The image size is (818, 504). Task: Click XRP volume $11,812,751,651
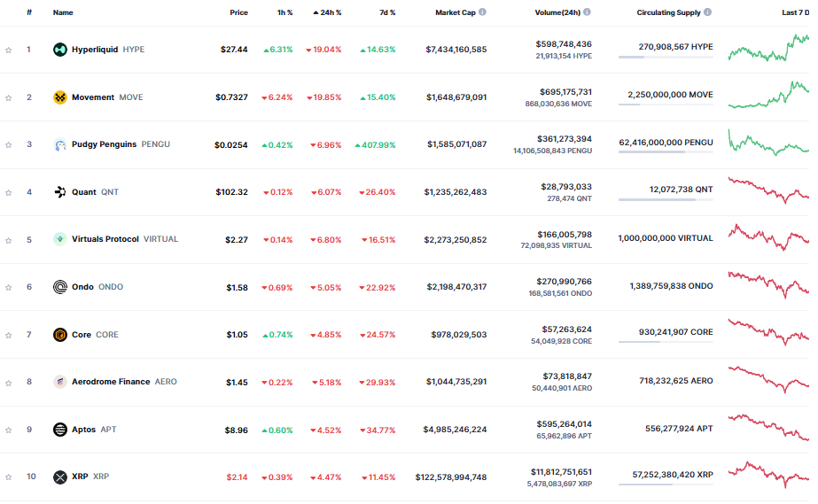(x=561, y=472)
